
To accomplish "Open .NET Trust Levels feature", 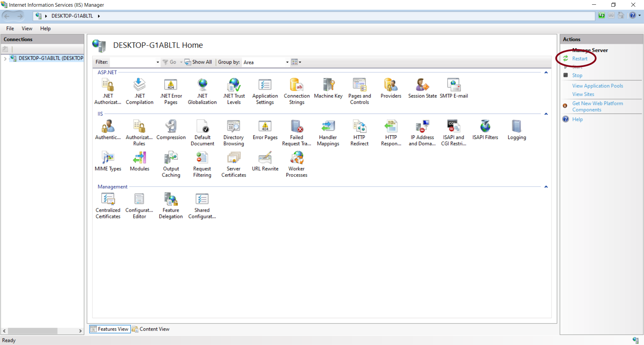I will click(234, 91).
